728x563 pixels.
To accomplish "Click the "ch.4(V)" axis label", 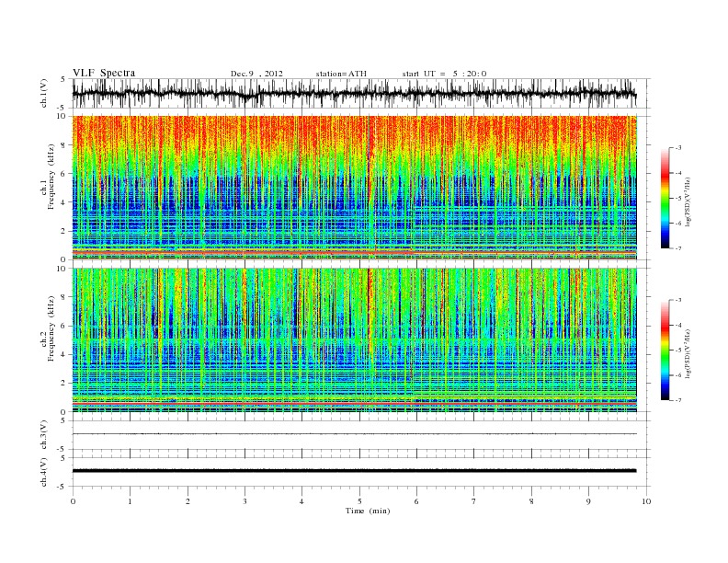I will [44, 472].
